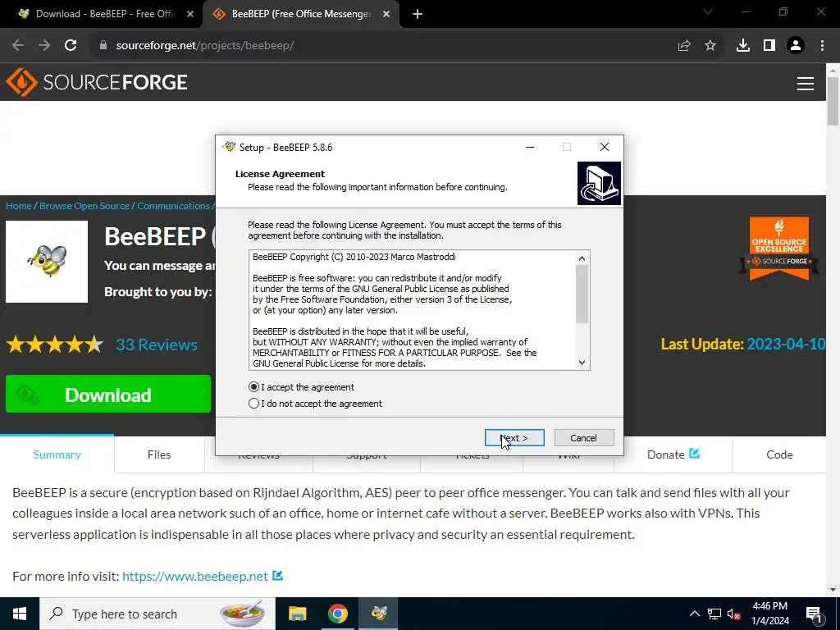The image size is (840, 630).
Task: Close the 'BeeBEEP (Free Office Messenger' tab
Action: tap(386, 15)
